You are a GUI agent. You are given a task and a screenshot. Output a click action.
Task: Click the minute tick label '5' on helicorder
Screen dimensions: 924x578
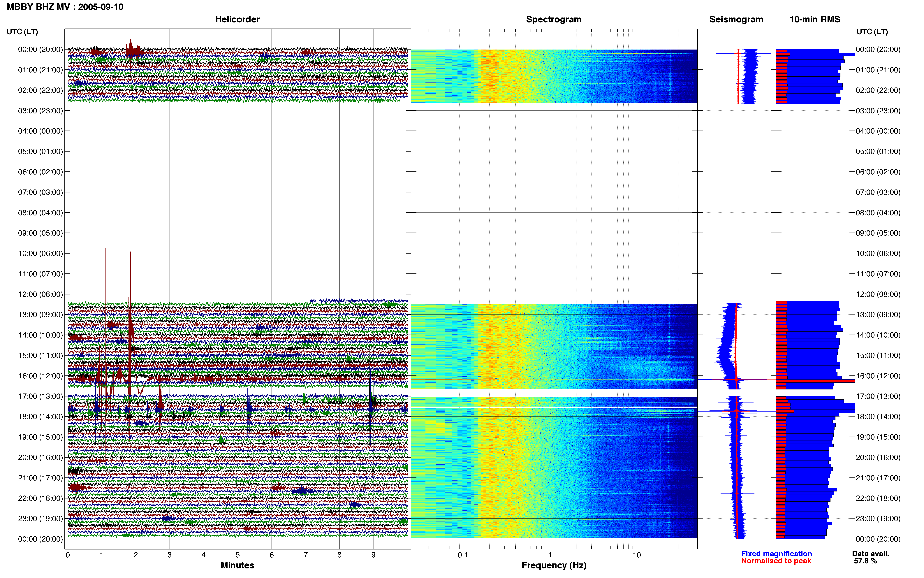(x=238, y=555)
